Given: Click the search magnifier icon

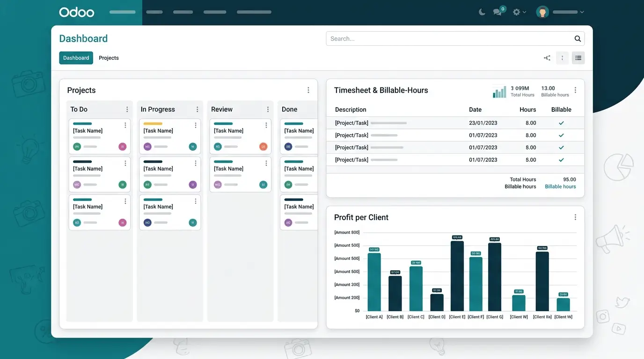Looking at the screenshot, I should click(578, 39).
